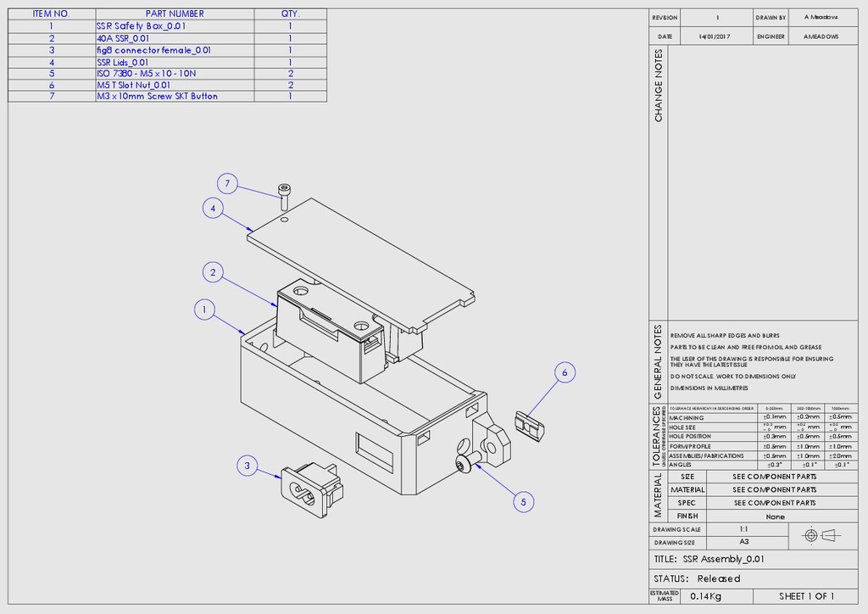Select balloon 4 pointing to the lid
This screenshot has width=868, height=614.
(x=213, y=208)
